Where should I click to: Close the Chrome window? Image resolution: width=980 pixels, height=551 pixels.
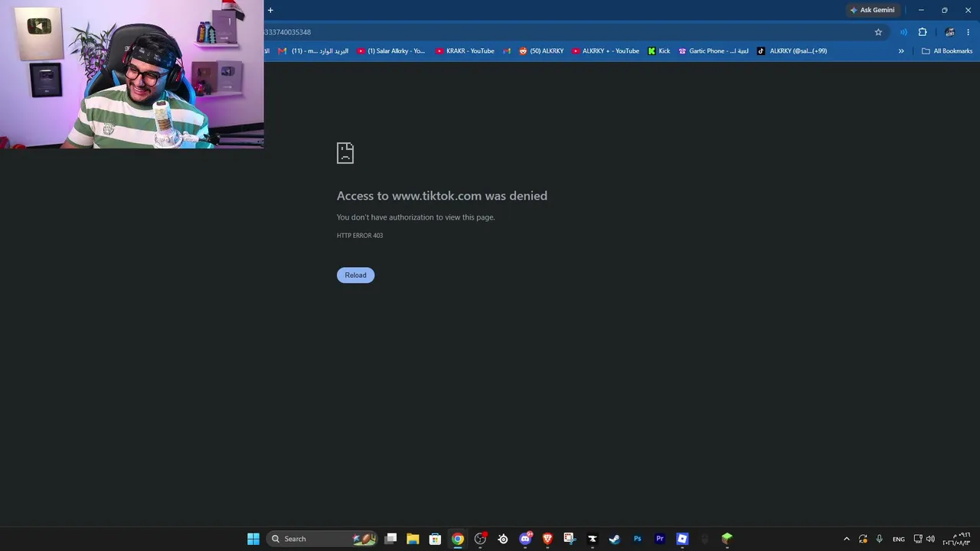968,10
